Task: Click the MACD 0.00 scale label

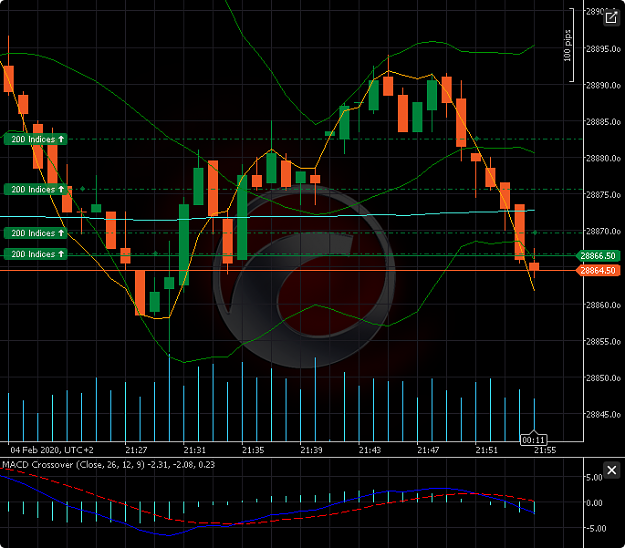Action: click(594, 503)
